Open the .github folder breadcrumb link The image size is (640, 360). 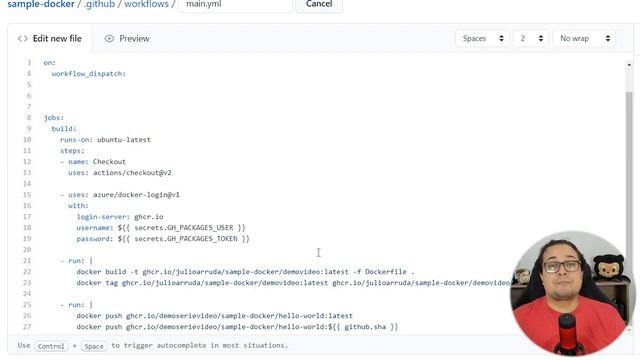point(99,4)
